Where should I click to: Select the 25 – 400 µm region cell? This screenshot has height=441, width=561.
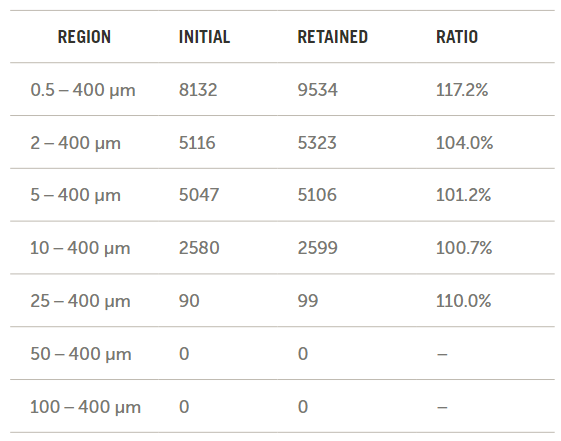coord(80,301)
